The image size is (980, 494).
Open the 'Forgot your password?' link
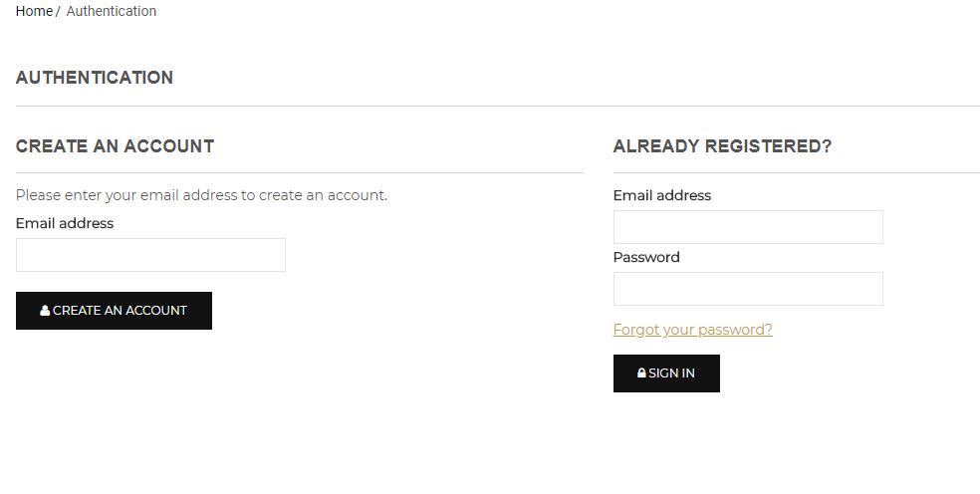coord(692,330)
